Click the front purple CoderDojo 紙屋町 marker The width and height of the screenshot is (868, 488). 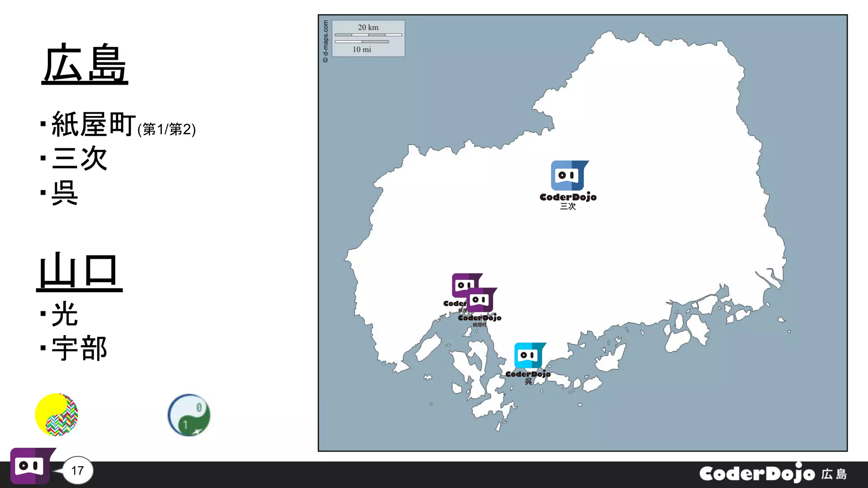pyautogui.click(x=480, y=307)
